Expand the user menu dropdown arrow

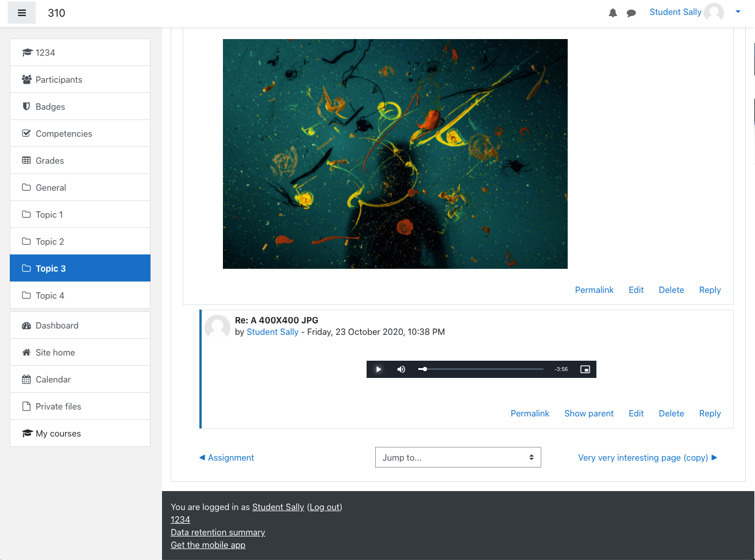point(738,12)
